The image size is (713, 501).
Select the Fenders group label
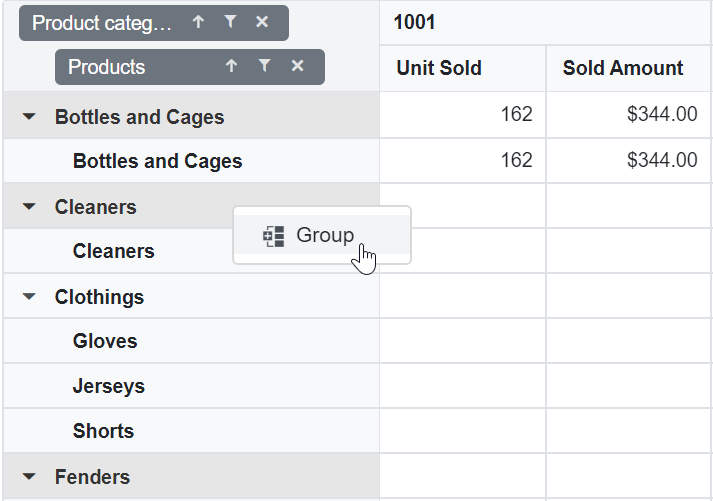click(x=92, y=477)
